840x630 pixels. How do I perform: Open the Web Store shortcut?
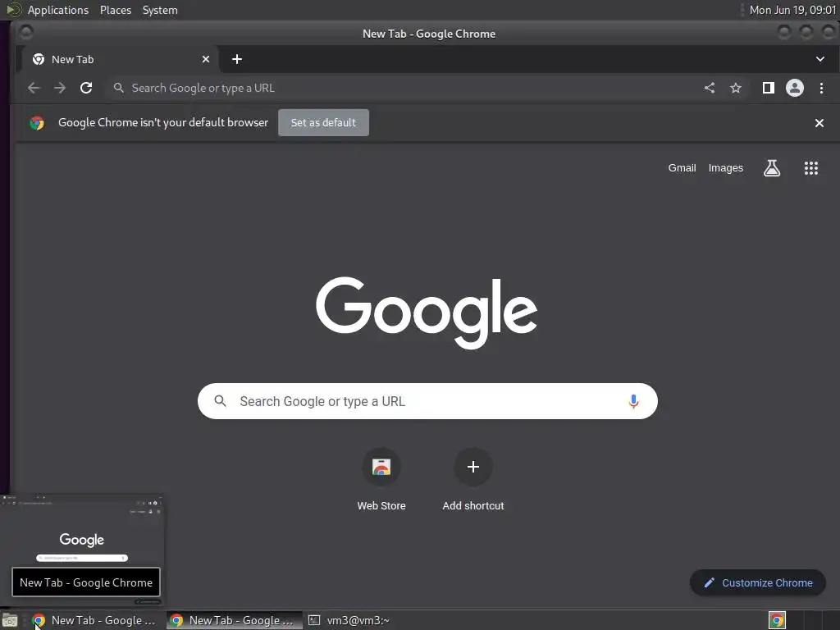click(381, 480)
